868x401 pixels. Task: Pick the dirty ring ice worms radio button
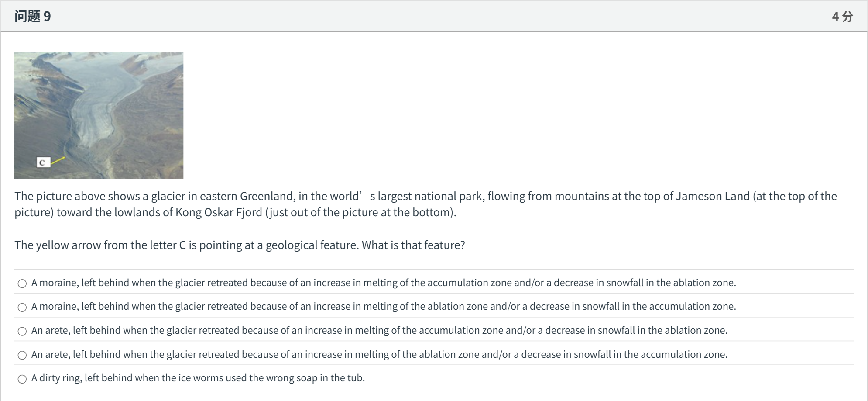[22, 379]
